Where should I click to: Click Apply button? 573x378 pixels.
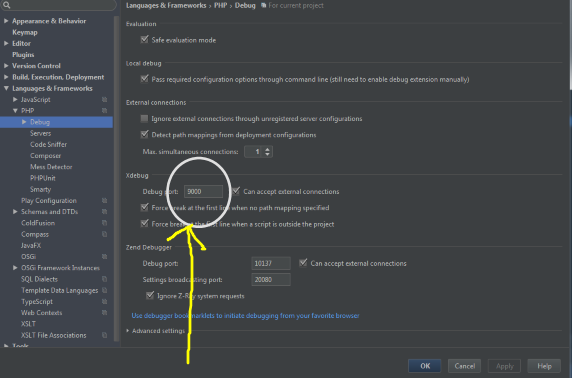[504, 366]
